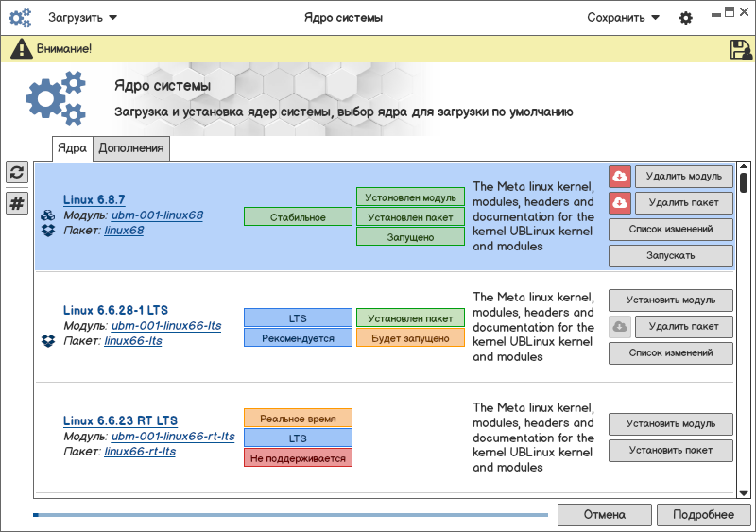This screenshot has width=756, height=532.
Task: Click Установить пакет for Linux 6.6.23 RT LTS
Action: 671,451
